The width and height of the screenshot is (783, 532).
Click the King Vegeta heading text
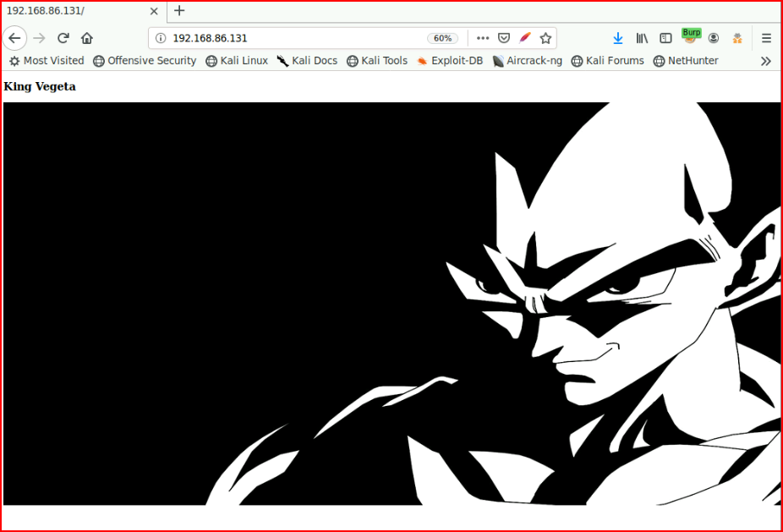pyautogui.click(x=40, y=86)
